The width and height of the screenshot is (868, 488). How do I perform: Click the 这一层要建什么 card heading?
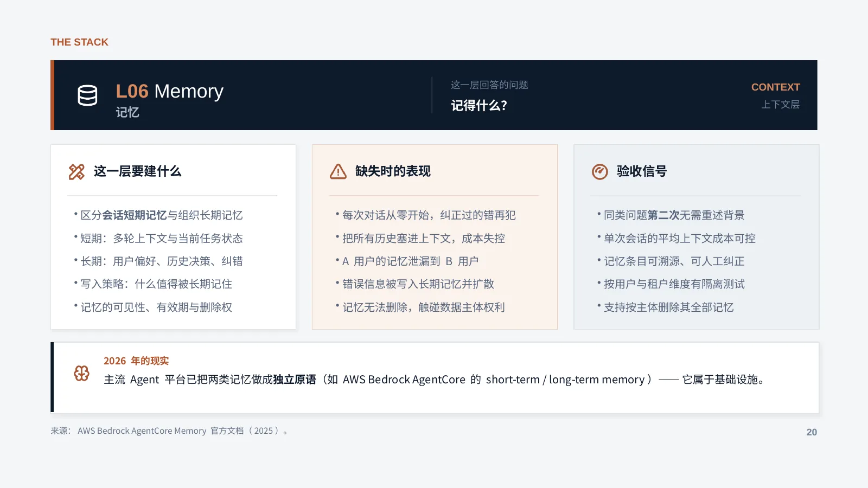(x=137, y=171)
